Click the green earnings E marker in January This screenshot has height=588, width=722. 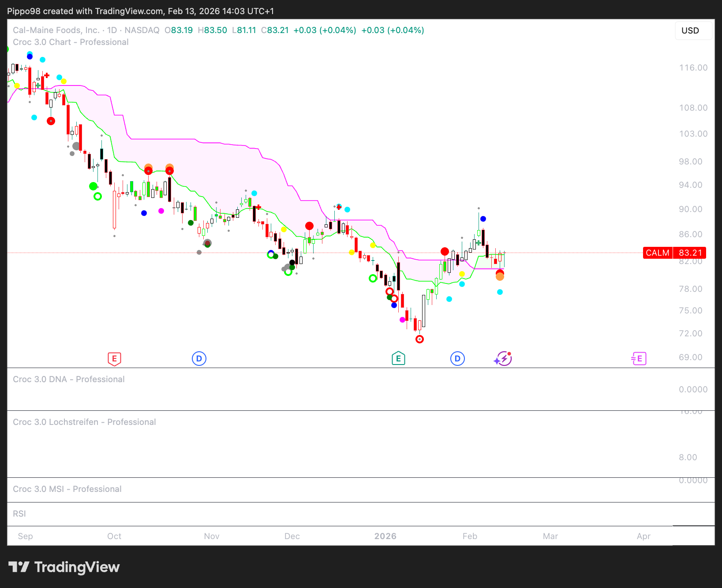pyautogui.click(x=398, y=358)
